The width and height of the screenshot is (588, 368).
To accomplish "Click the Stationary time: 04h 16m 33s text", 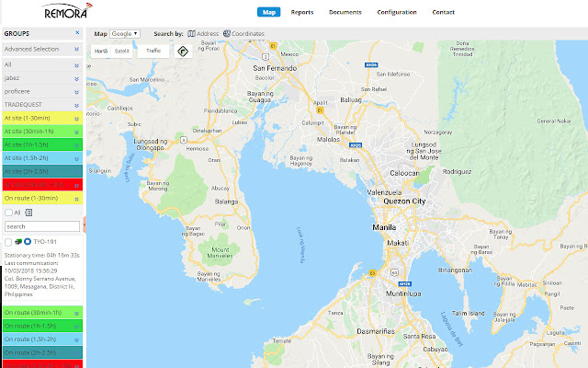I will tap(42, 255).
